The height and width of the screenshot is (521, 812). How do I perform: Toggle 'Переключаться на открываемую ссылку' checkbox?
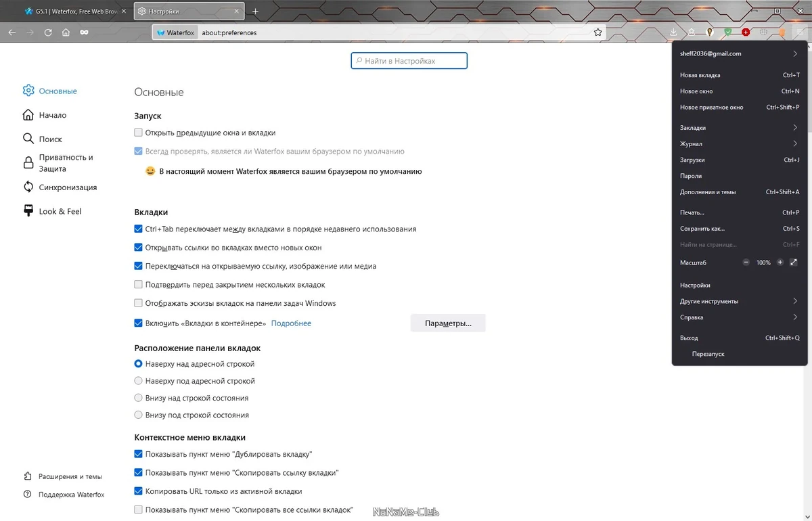(139, 266)
